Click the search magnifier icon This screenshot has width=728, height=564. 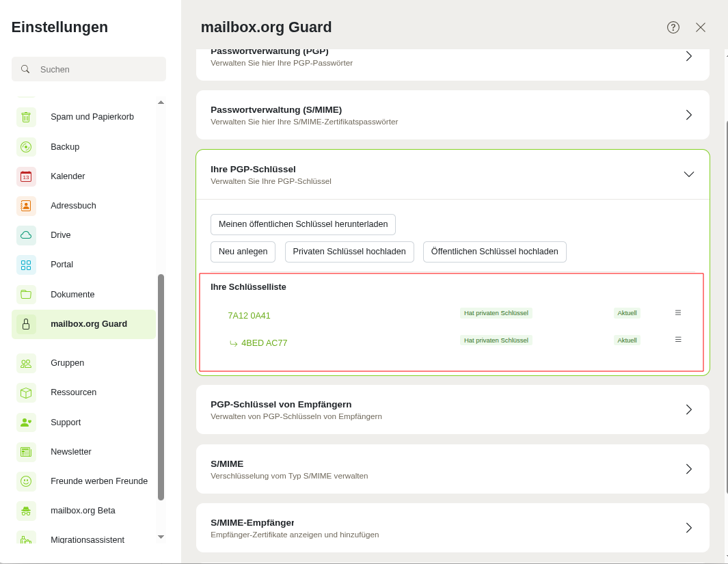click(x=25, y=69)
